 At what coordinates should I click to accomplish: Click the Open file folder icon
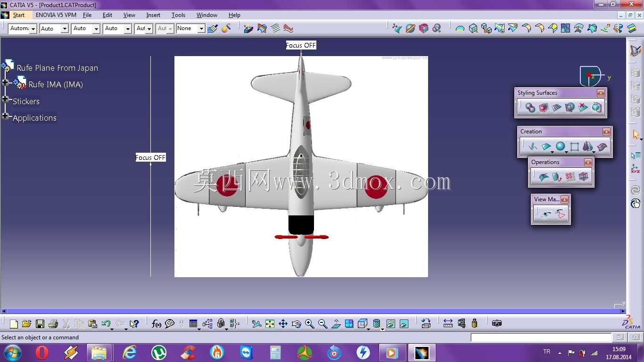tap(26, 323)
